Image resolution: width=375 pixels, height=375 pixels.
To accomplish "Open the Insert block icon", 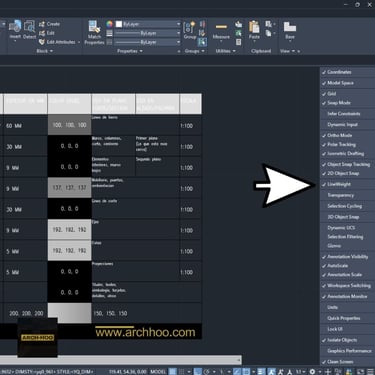I will [15, 27].
